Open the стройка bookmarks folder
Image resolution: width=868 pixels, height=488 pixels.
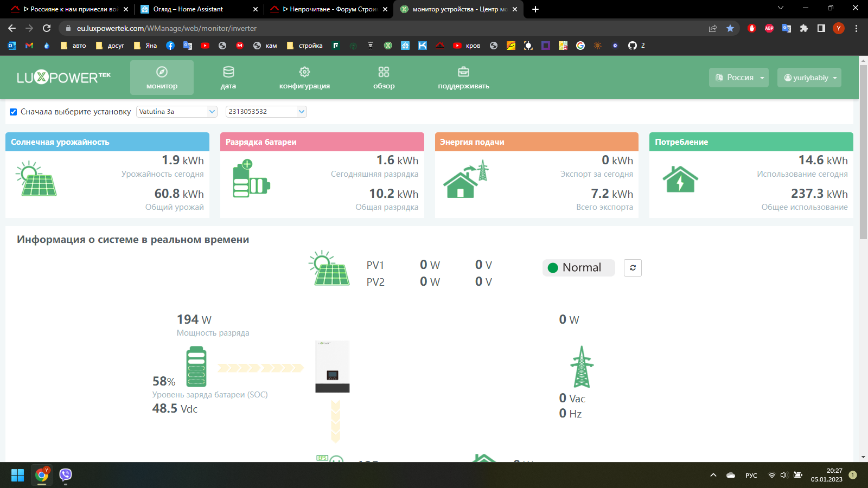click(x=305, y=46)
